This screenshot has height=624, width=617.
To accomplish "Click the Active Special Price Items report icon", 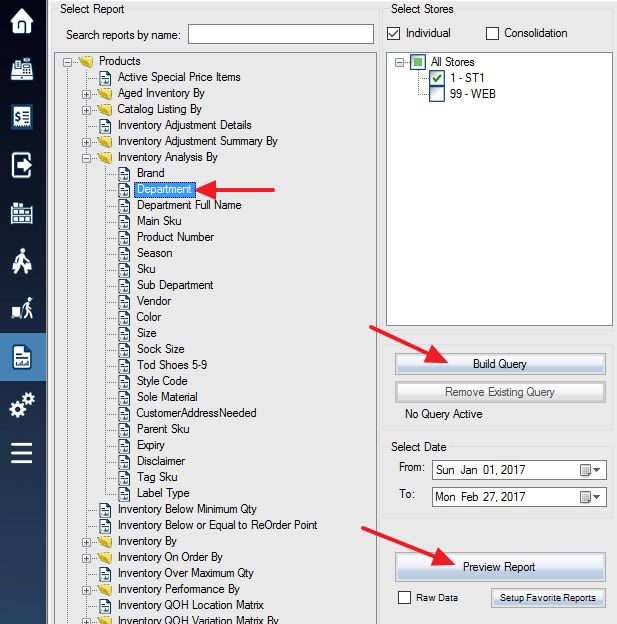I will click(x=105, y=78).
